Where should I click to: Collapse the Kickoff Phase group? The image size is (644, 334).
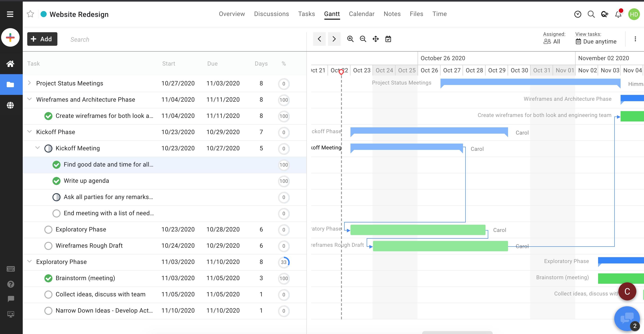(x=29, y=131)
